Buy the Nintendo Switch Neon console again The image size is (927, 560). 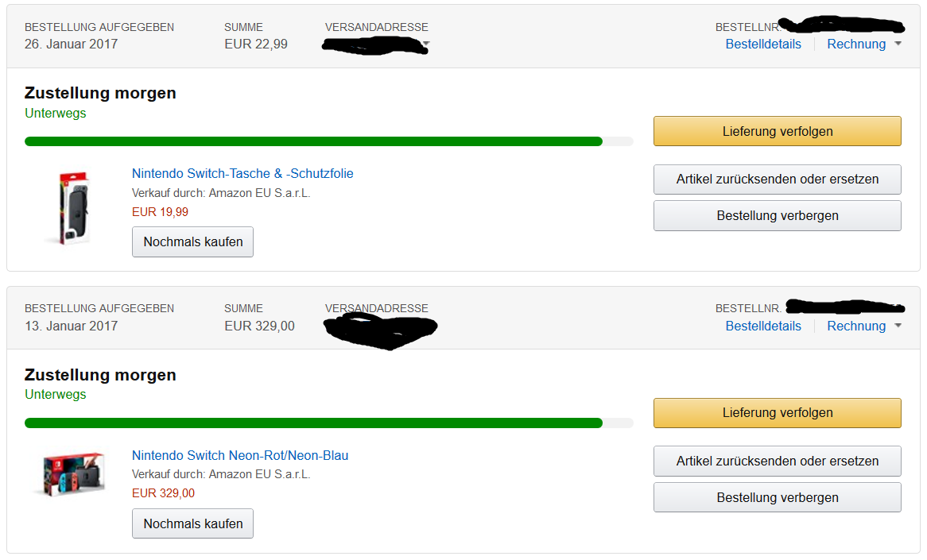(x=192, y=524)
